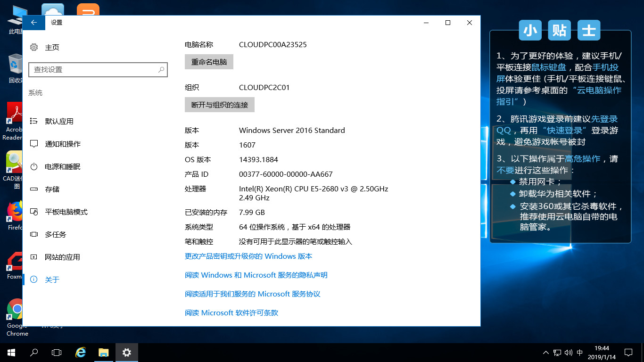Select the 平板电脑模式 icon
The height and width of the screenshot is (362, 644).
34,212
